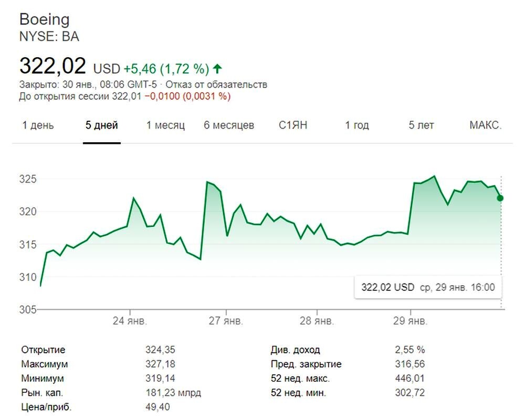The image size is (525, 420).
Task: Click the market cap value 181,23 млрд
Action: click(173, 393)
